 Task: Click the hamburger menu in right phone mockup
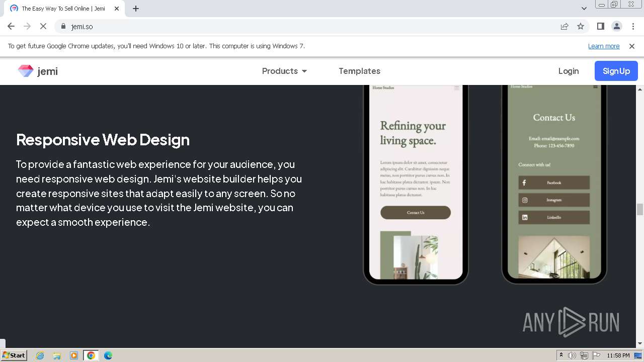[595, 87]
